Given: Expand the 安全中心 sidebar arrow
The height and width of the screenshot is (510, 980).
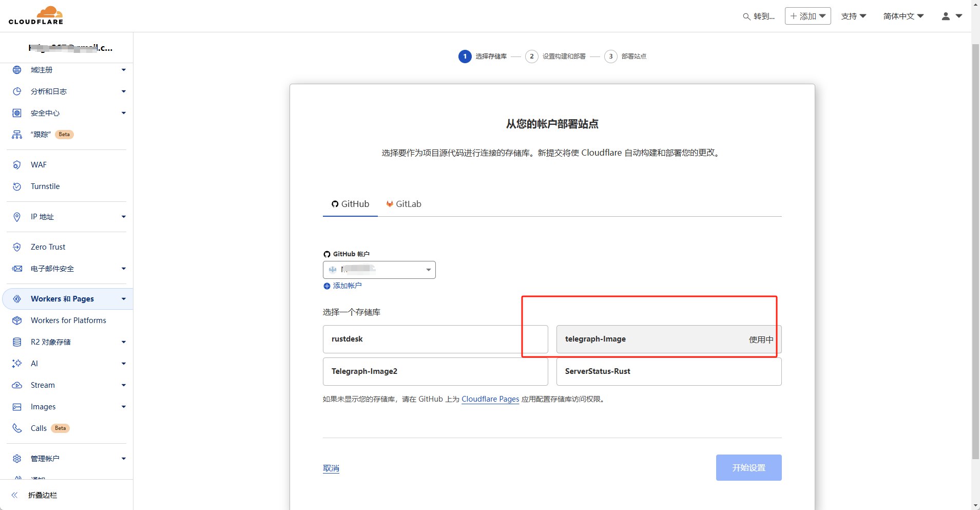Looking at the screenshot, I should (124, 113).
